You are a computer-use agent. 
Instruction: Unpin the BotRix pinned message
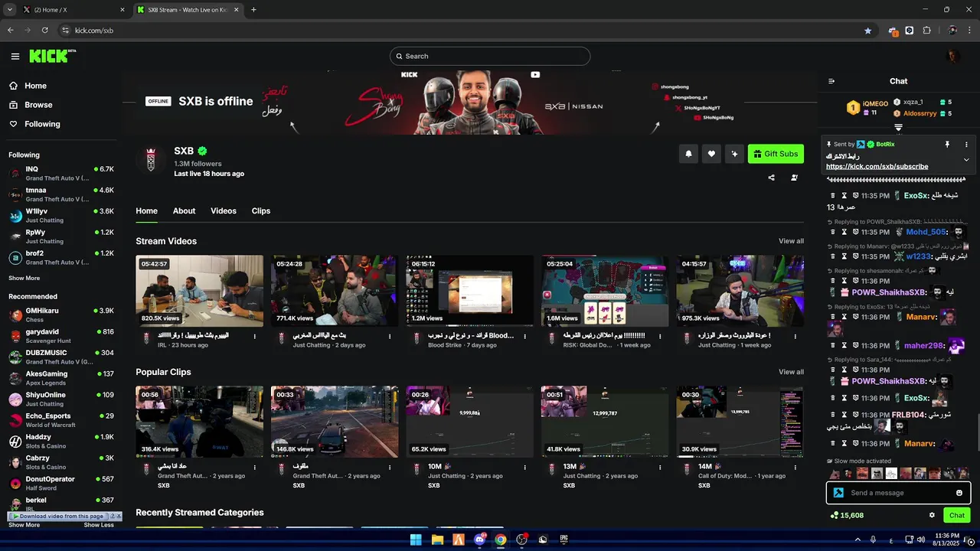[x=947, y=144]
